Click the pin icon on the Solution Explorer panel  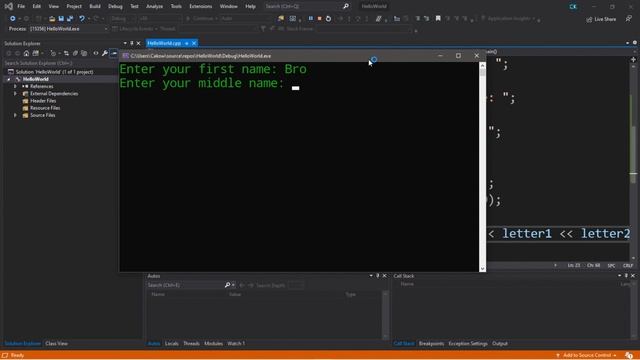[x=131, y=43]
